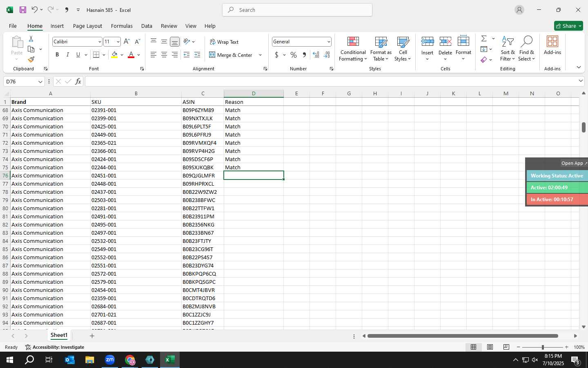
Task: Align text right in cell
Action: pyautogui.click(x=175, y=55)
